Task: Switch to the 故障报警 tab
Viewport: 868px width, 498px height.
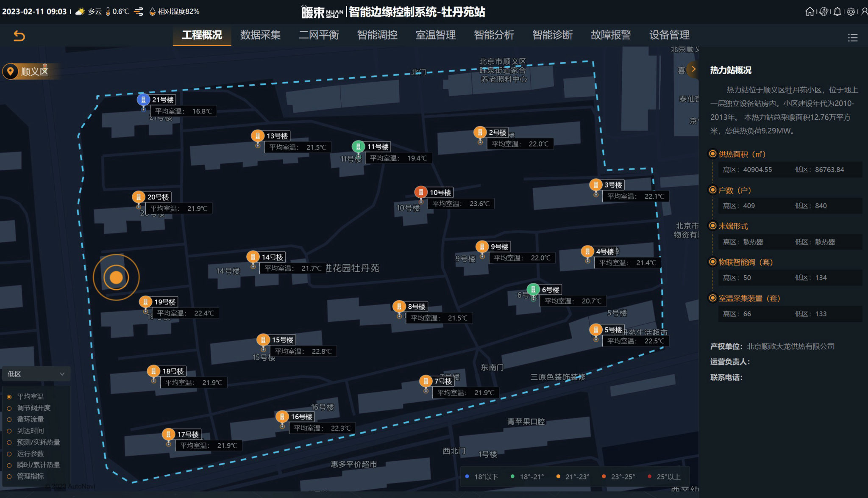Action: point(611,35)
